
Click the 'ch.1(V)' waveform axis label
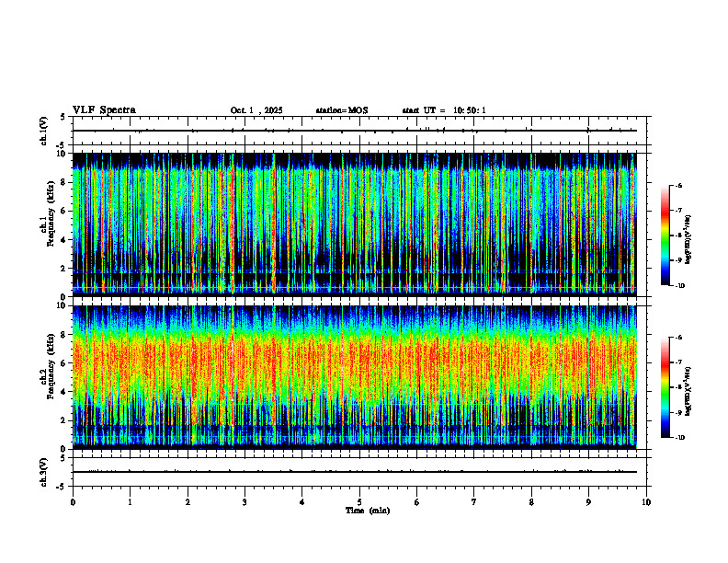point(43,131)
